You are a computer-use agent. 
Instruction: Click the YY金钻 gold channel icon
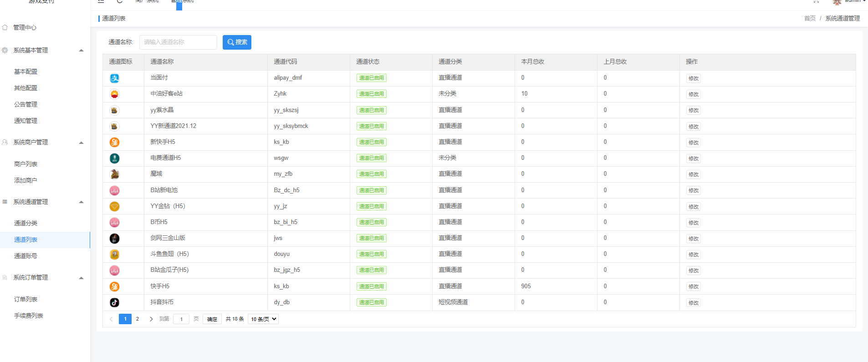(114, 206)
